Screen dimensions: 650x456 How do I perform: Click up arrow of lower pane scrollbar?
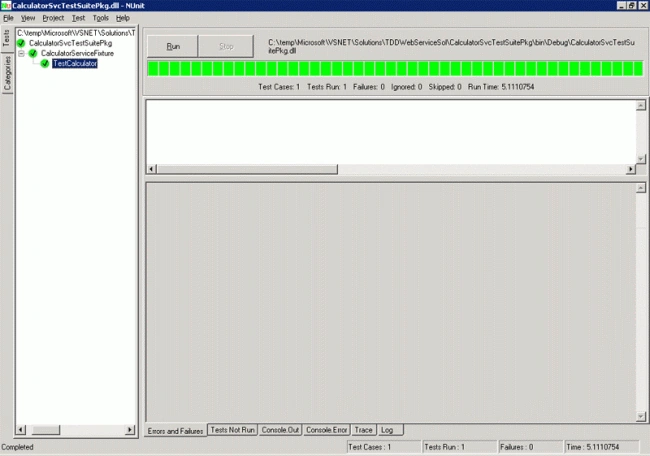(x=641, y=188)
